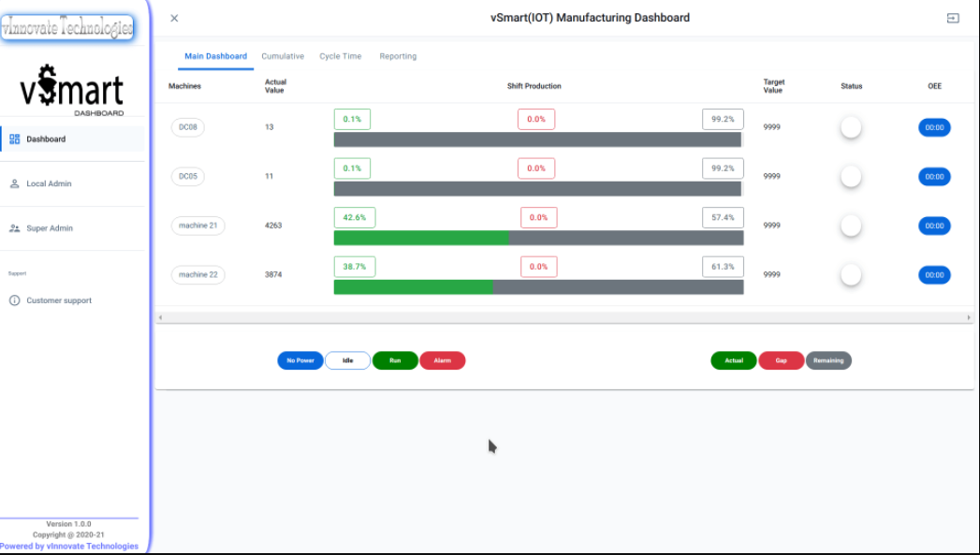Click the Gap legend pill
Viewport: 980px width, 555px height.
pyautogui.click(x=782, y=360)
